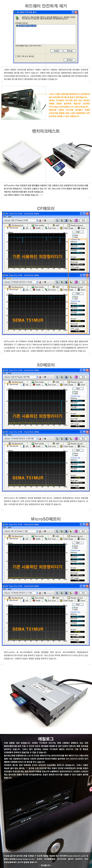Open Error Scan tab in USB SD Reader window
This screenshot has width=92, height=868.
(x=51, y=384)
